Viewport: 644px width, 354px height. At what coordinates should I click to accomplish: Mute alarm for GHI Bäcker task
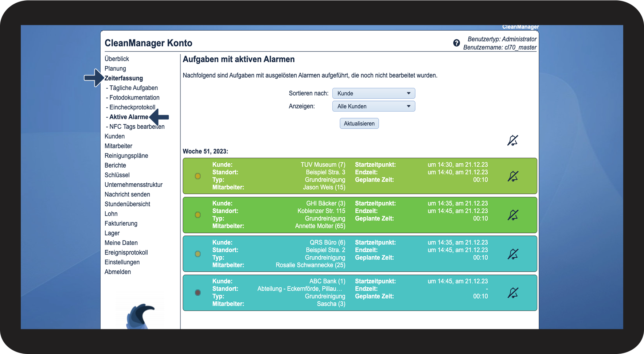(513, 215)
